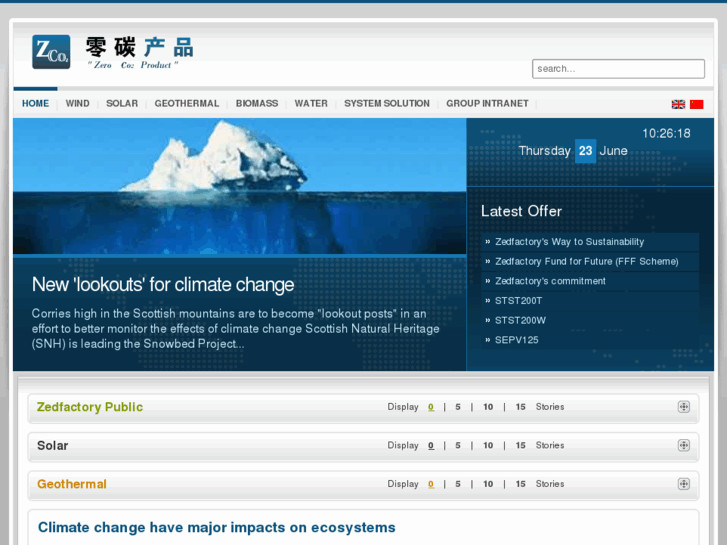This screenshot has width=727, height=545.
Task: Open 'Zedfactory Fund for Future' link
Action: click(586, 261)
